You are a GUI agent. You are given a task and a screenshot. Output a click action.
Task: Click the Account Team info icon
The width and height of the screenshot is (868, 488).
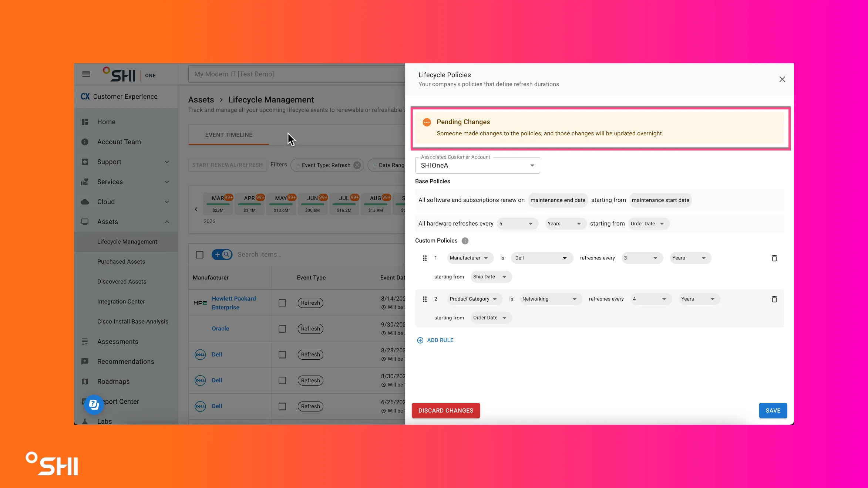(x=85, y=142)
